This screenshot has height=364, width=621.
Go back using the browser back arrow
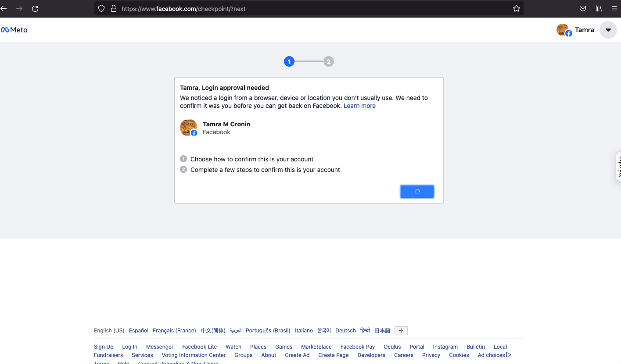[4, 8]
